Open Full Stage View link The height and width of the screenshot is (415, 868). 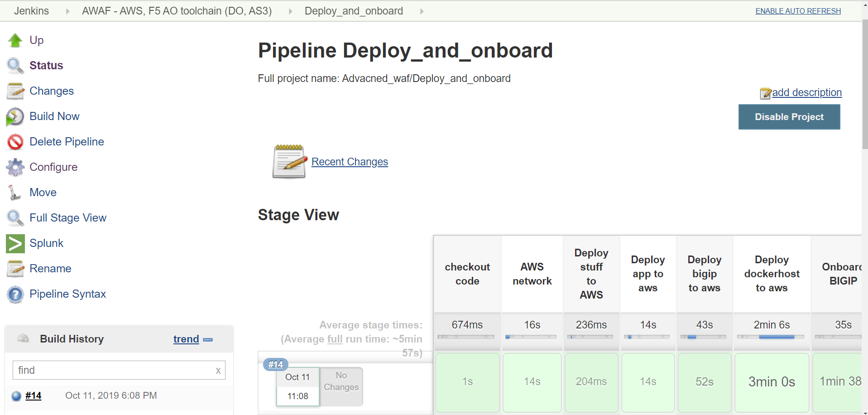68,218
